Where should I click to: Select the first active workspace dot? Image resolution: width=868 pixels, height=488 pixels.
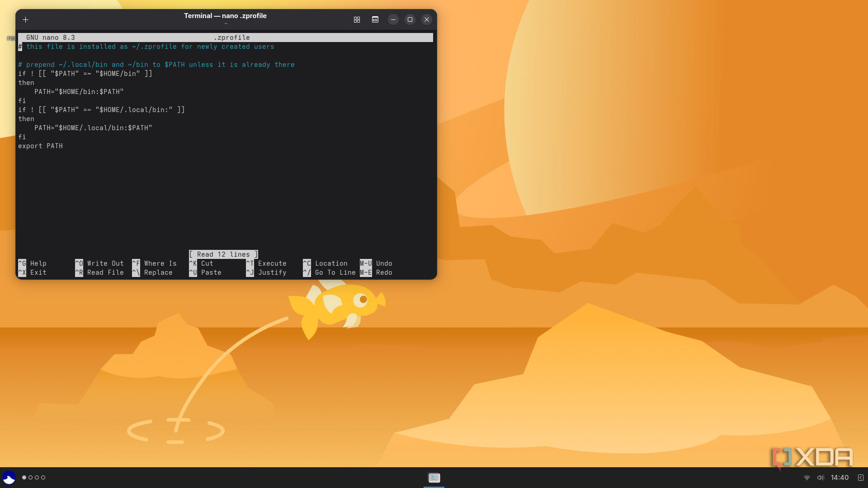(x=24, y=478)
